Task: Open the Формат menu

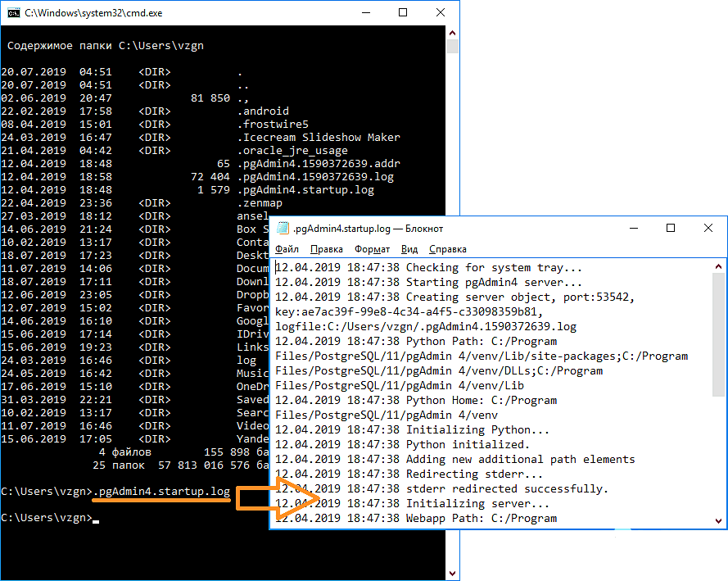Action: click(373, 249)
